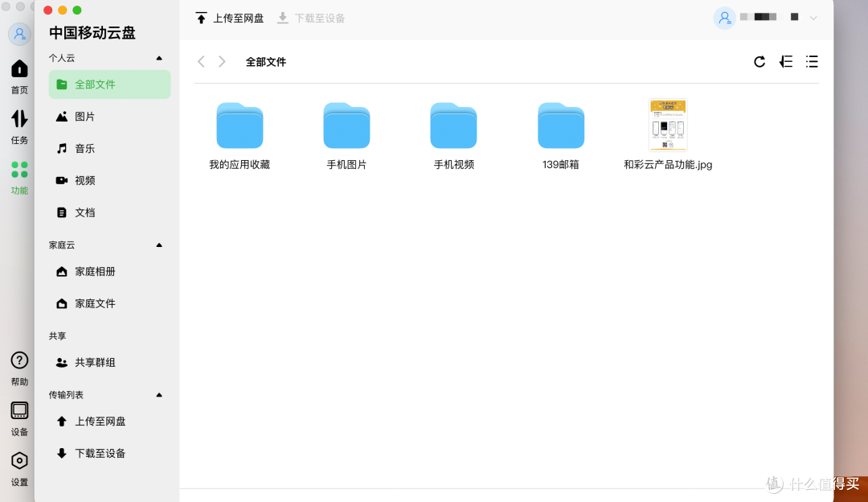Select the 和彩云产品功能.jpg thumbnail
Screen dimensions: 868x502
668,125
